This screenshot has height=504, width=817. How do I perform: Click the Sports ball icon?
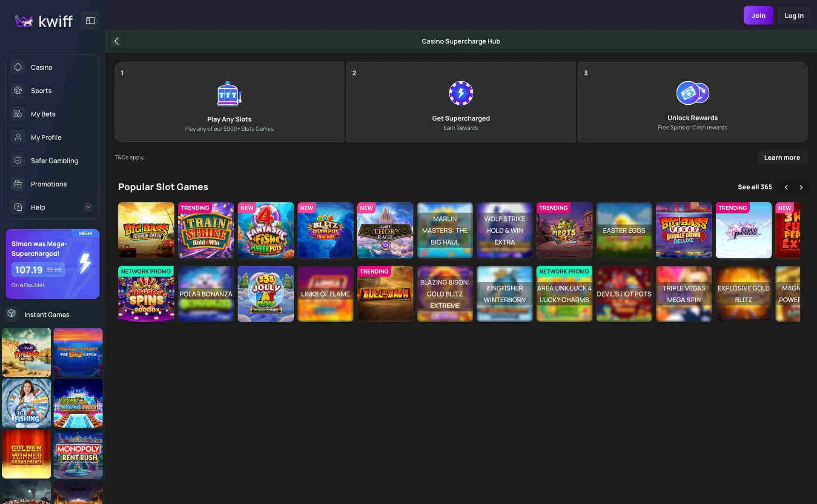(x=18, y=91)
